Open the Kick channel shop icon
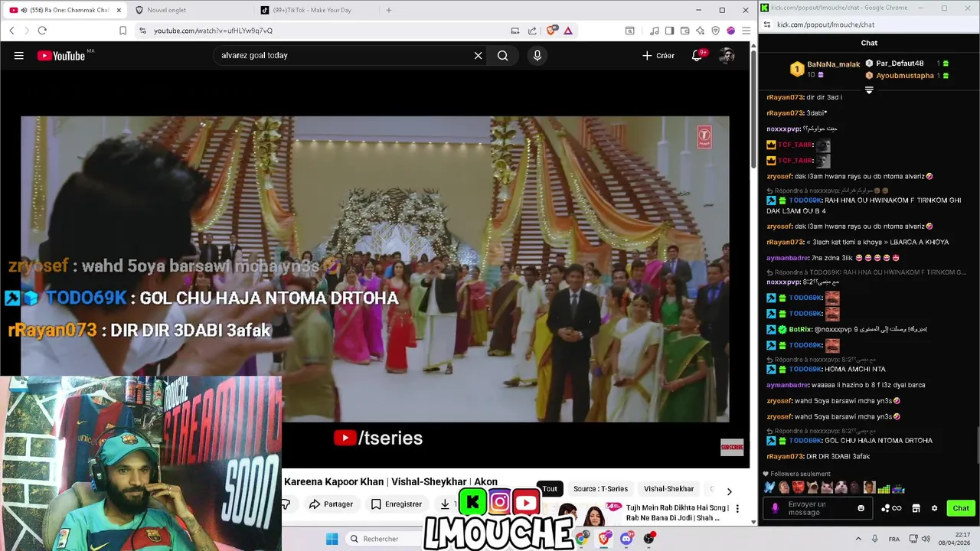 coord(916,508)
